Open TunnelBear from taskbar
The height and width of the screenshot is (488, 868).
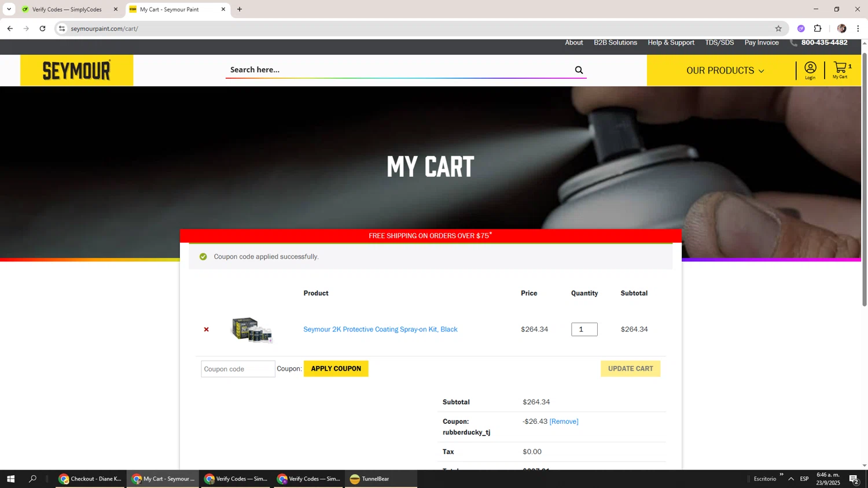381,479
